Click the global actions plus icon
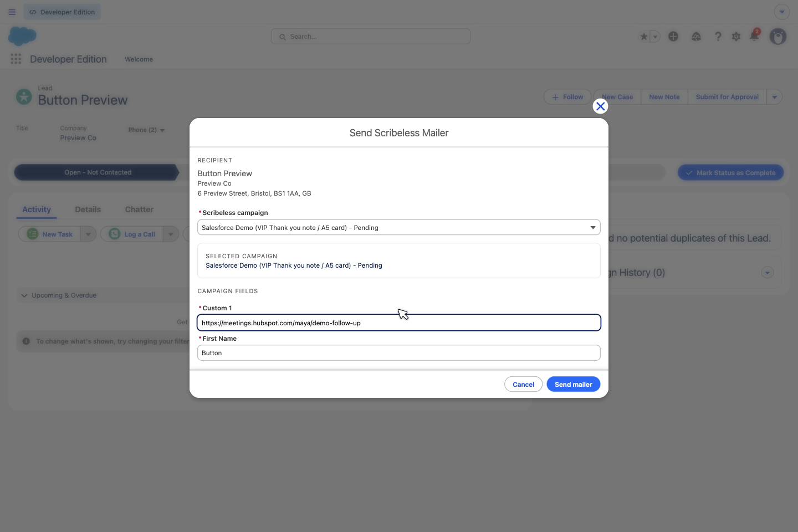Viewport: 798px width, 532px height. pos(673,36)
